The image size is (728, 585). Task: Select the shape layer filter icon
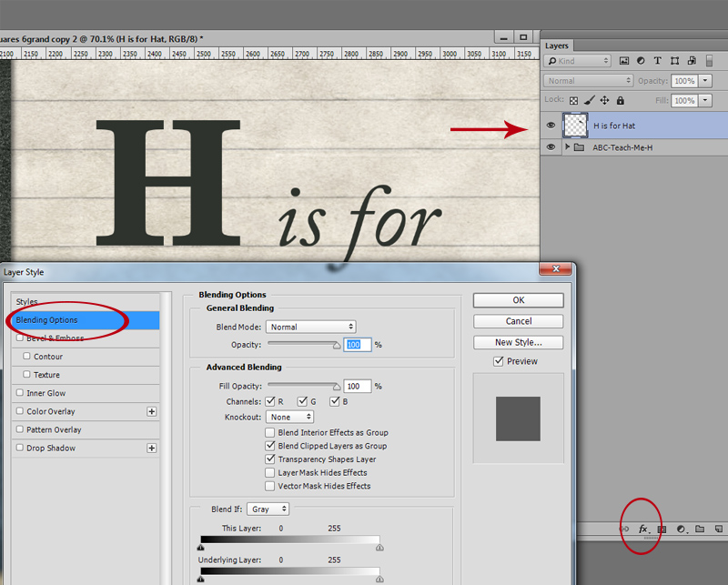pos(674,61)
